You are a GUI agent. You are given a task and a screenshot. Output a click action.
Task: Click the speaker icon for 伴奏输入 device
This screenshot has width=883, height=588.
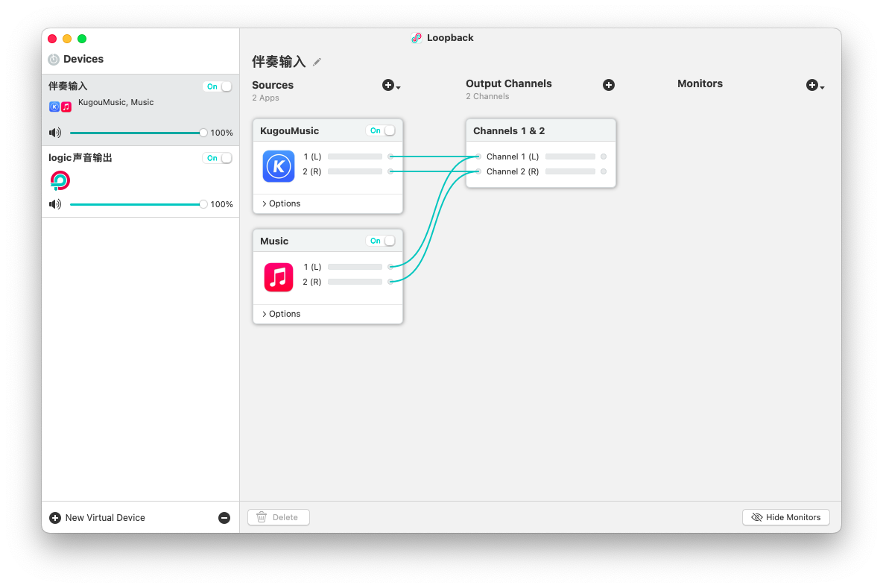(x=55, y=133)
